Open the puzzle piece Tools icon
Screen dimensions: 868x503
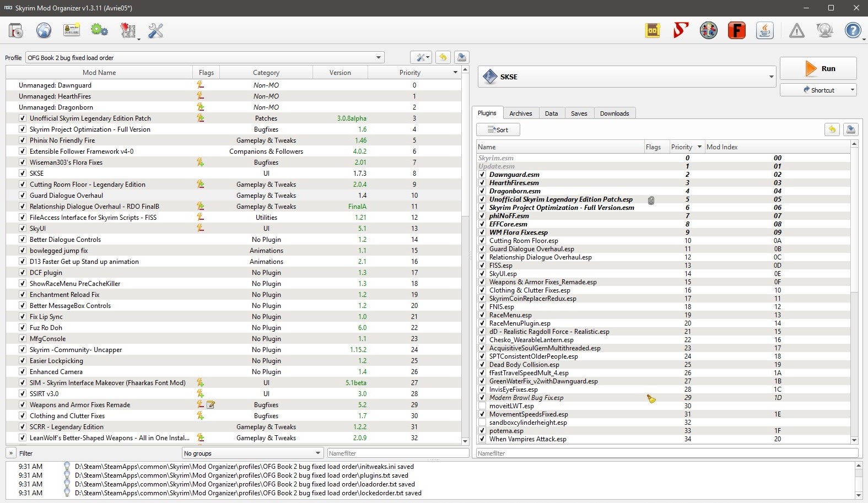[x=128, y=30]
